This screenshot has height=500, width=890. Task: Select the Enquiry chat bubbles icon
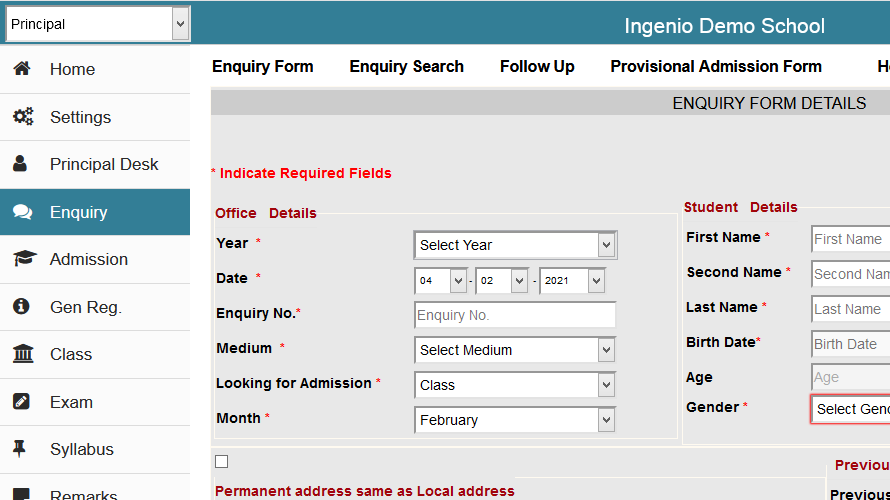pyautogui.click(x=22, y=212)
